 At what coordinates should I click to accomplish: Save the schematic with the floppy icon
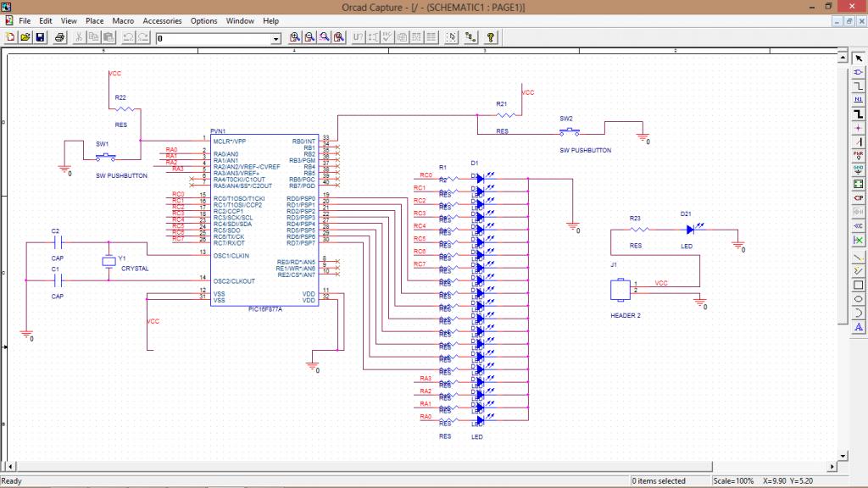(x=40, y=37)
